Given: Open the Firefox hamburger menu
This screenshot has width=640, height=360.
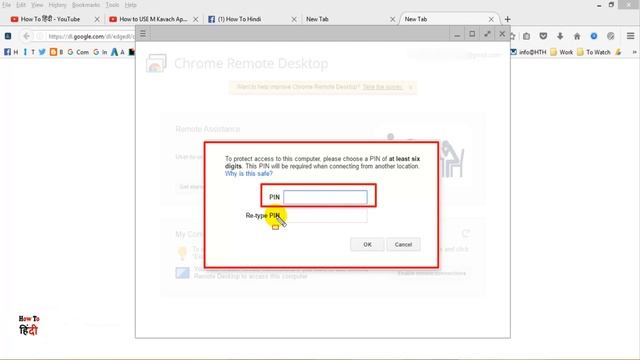Looking at the screenshot, I should click(630, 36).
